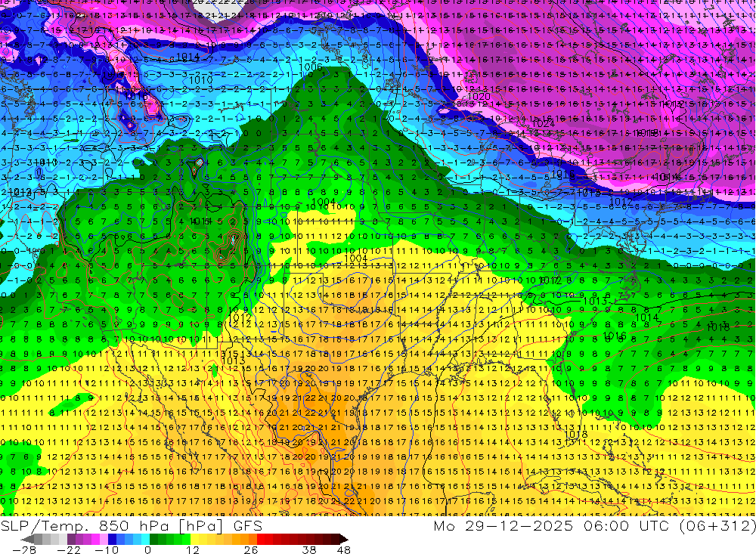
Task: Click the 0 label under the color scale
Action: (147, 549)
